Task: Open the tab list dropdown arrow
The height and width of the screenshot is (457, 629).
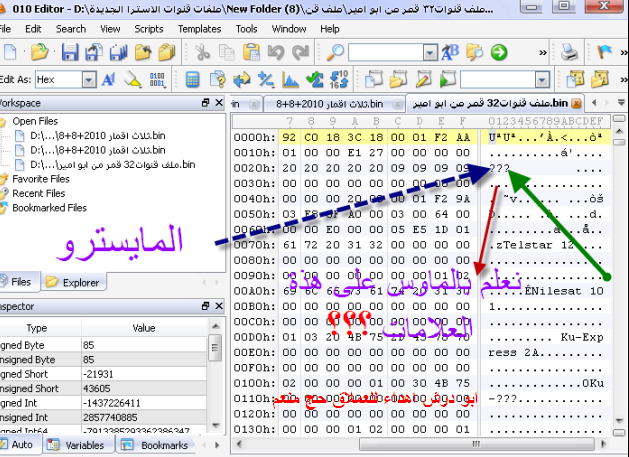Action: (621, 103)
